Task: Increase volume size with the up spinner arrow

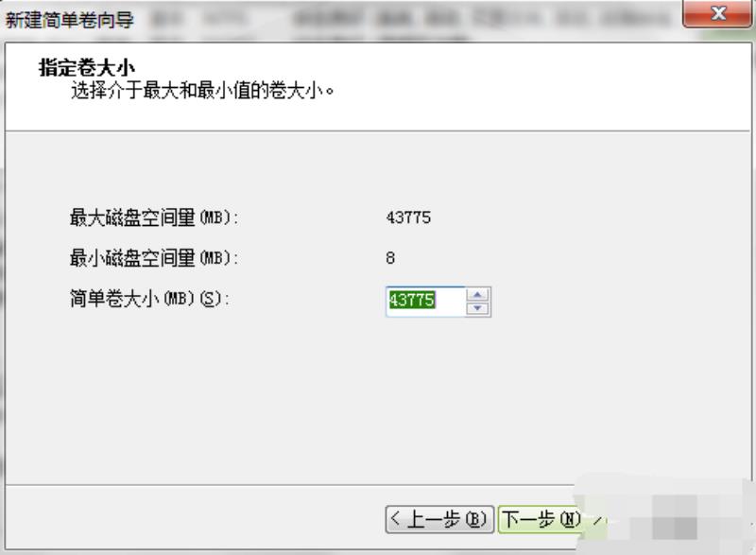Action: point(477,295)
